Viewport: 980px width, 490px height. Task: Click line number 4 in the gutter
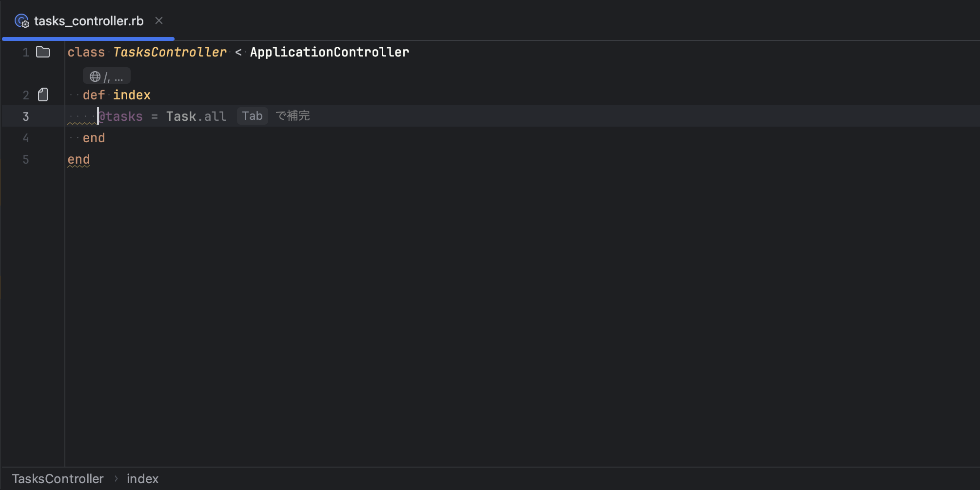[x=26, y=138]
